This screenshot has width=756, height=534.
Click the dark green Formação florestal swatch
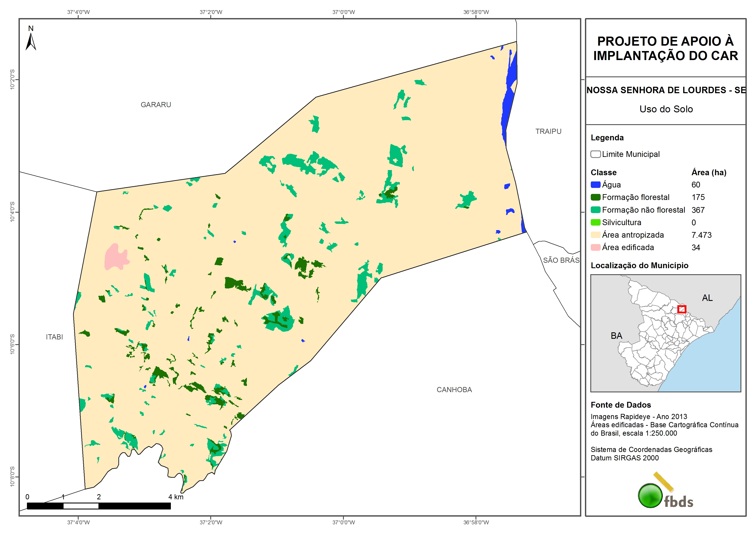coord(595,197)
